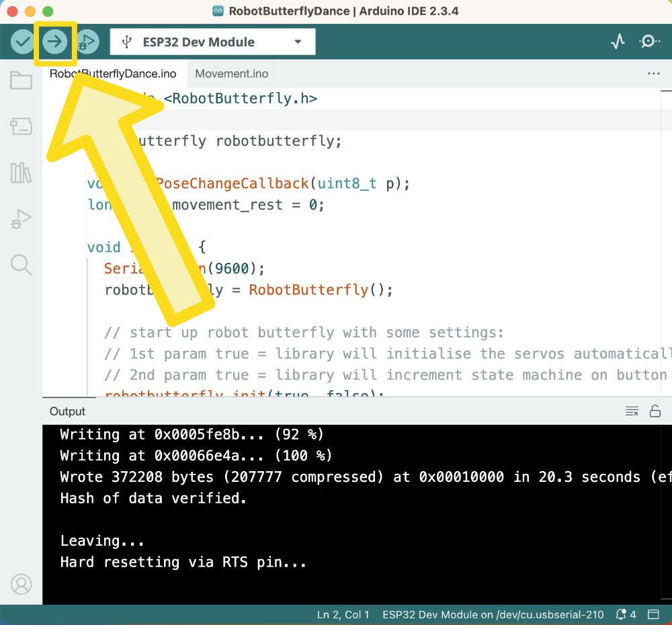Click the 'Leaving...' output line
This screenshot has width=672, height=625.
(x=102, y=541)
